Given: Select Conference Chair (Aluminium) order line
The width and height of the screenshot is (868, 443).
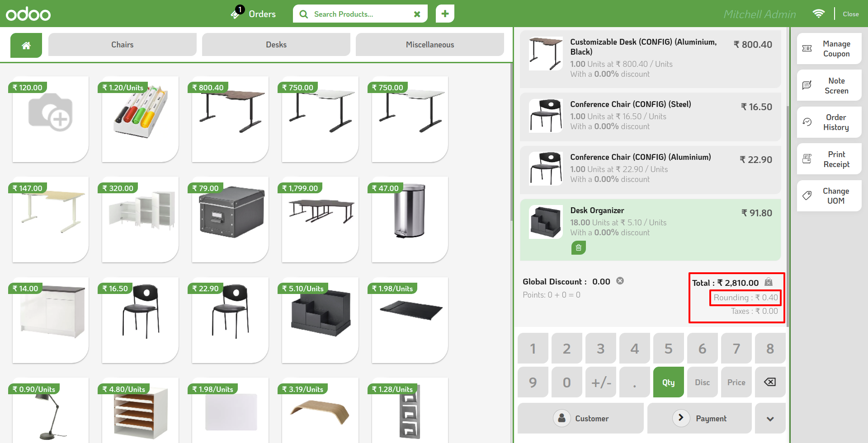Looking at the screenshot, I should click(650, 169).
